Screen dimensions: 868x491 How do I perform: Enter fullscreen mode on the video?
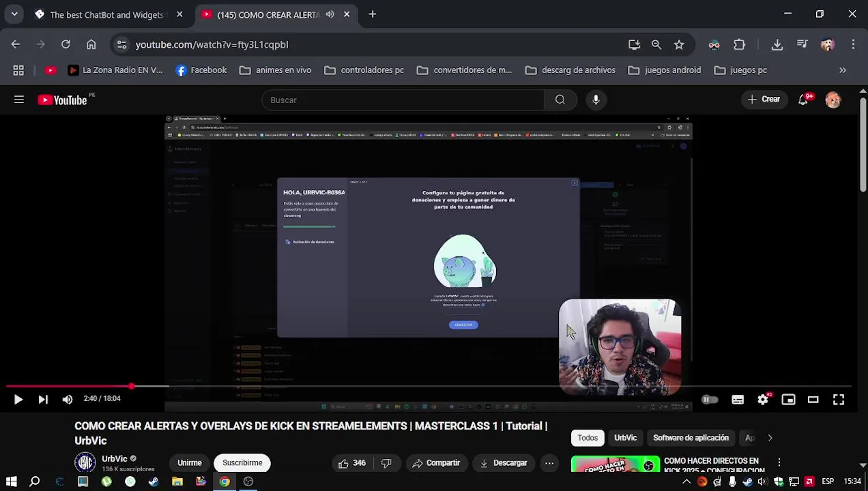(x=839, y=400)
